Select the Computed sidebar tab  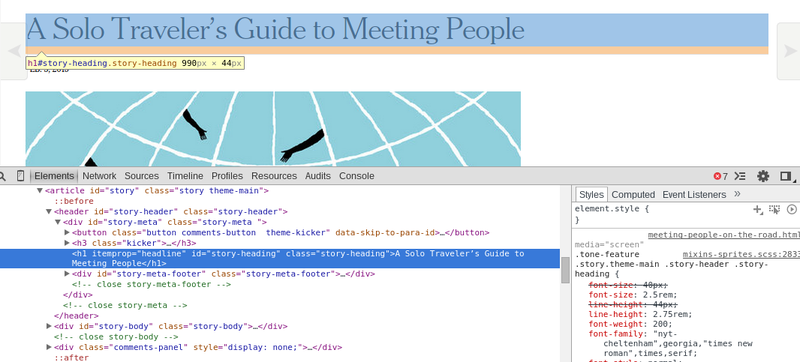pos(633,194)
